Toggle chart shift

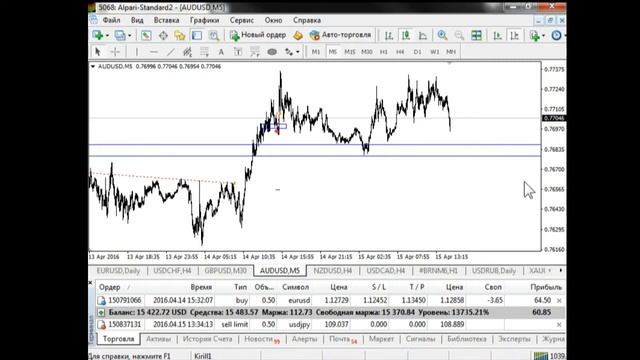point(514,36)
